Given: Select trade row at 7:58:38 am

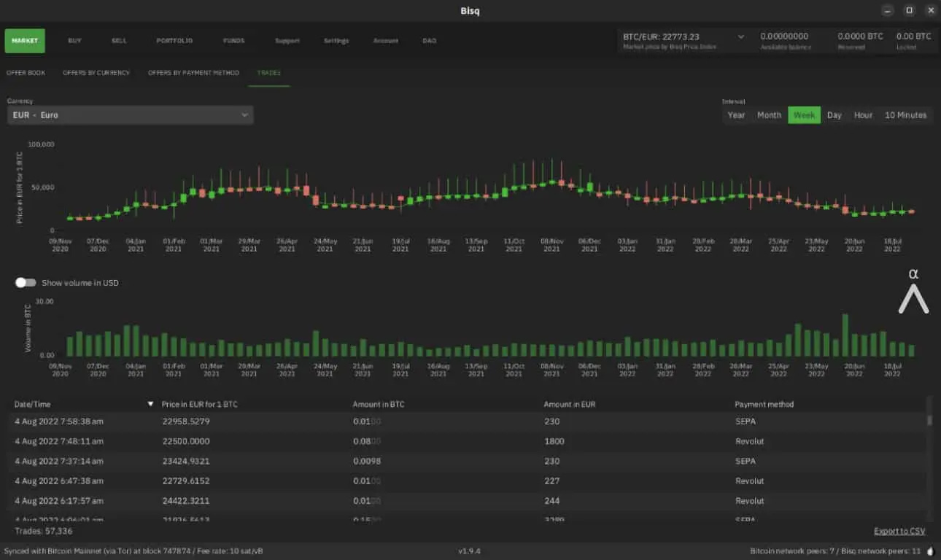Looking at the screenshot, I should point(468,421).
